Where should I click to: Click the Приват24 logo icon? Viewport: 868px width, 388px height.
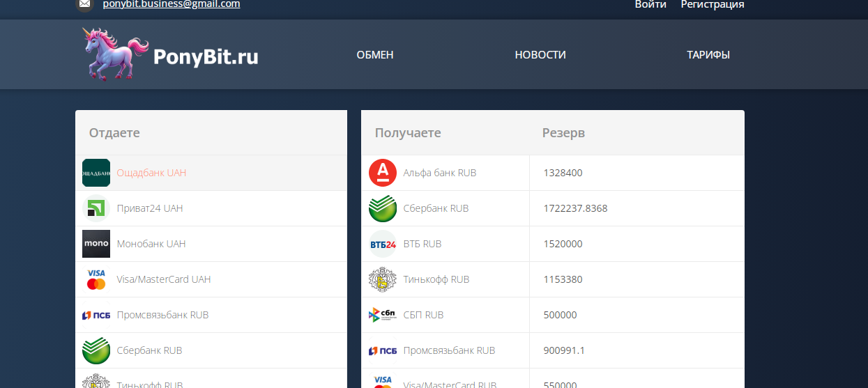[96, 208]
